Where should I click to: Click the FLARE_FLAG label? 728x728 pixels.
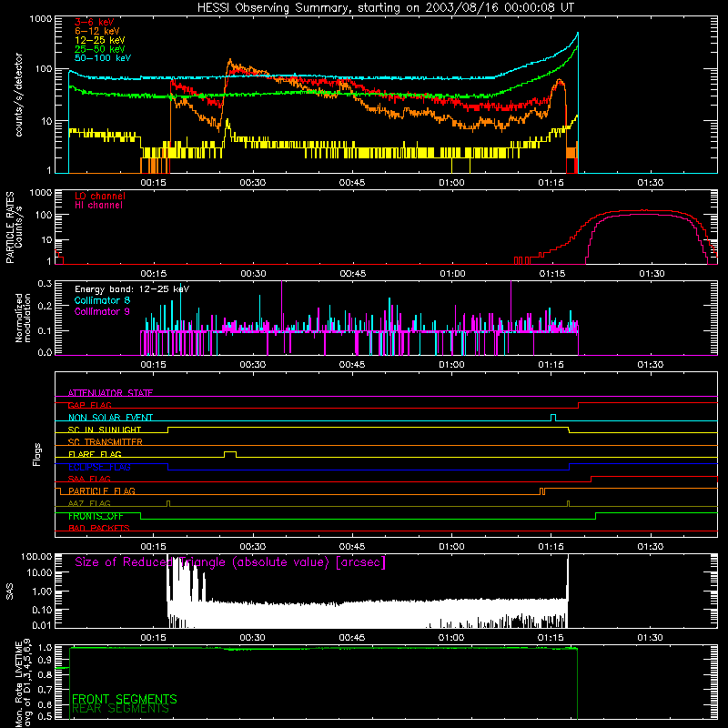(x=95, y=454)
